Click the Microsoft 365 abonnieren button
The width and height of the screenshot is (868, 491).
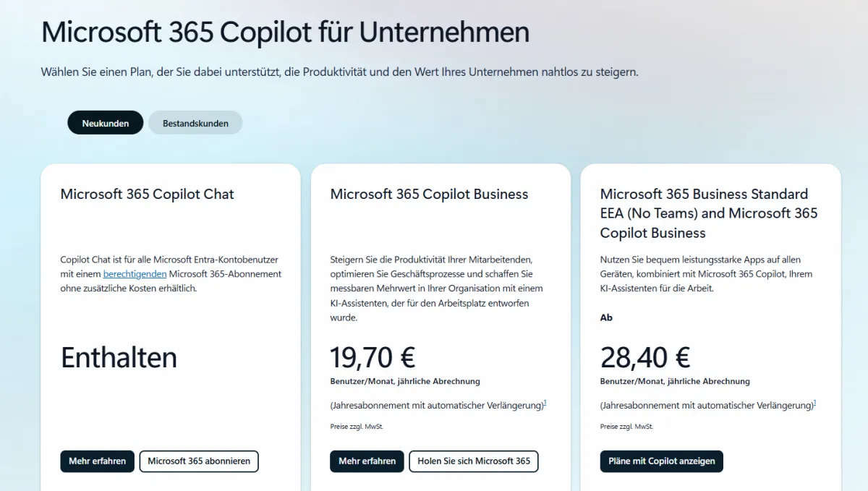pos(199,461)
